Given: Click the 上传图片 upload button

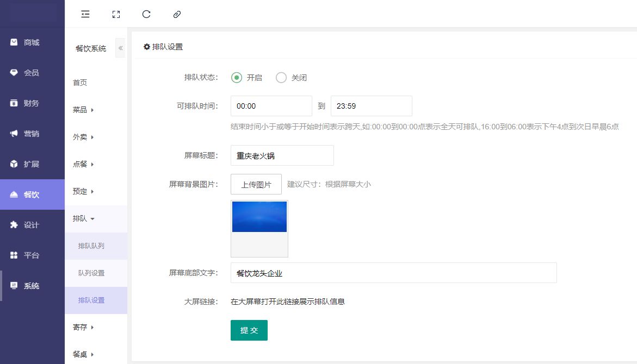Looking at the screenshot, I should [x=256, y=184].
